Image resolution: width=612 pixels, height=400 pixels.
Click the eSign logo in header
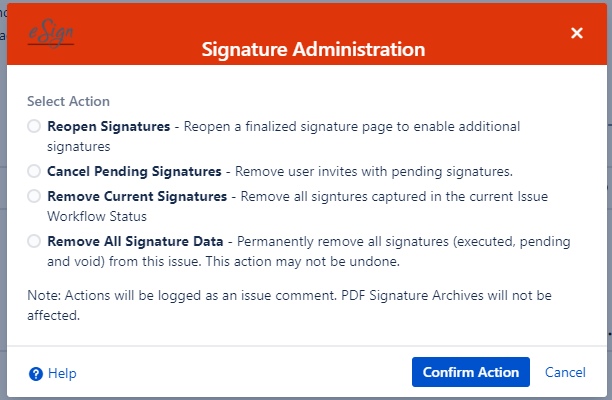coord(50,34)
